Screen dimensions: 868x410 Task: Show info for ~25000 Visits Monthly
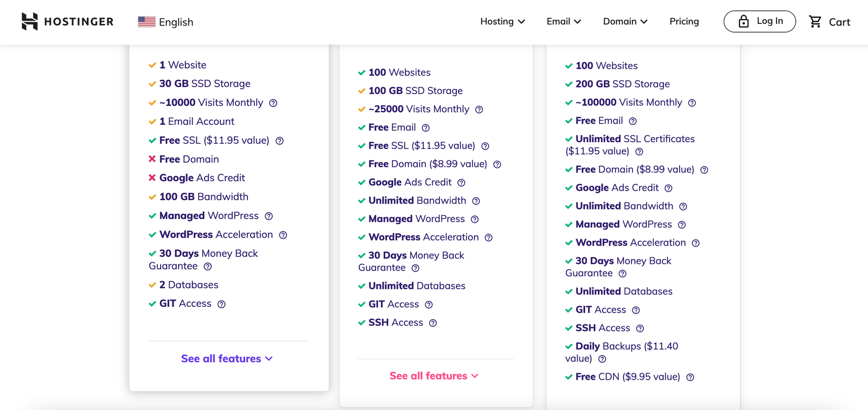tap(479, 110)
